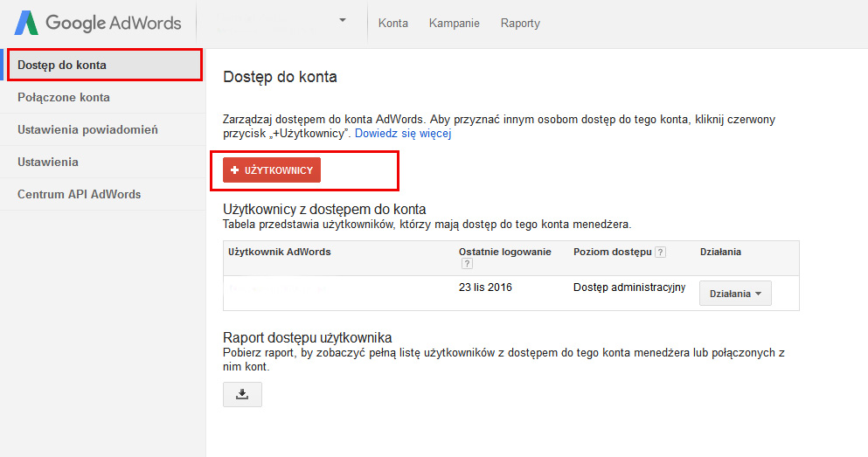Open Ustawienia powiadomień sidebar item
The width and height of the screenshot is (868, 457).
pyautogui.click(x=103, y=129)
